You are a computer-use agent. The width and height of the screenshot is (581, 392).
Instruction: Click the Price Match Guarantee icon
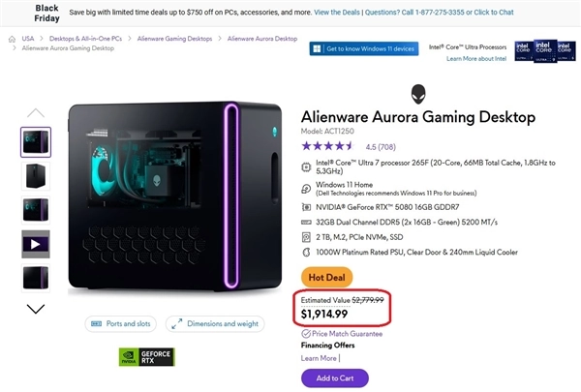coord(306,333)
